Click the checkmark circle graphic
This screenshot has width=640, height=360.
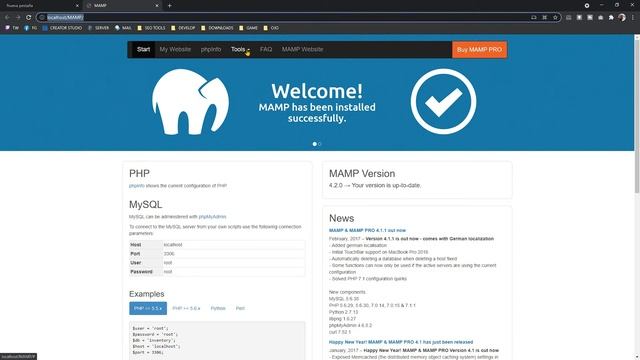(443, 101)
